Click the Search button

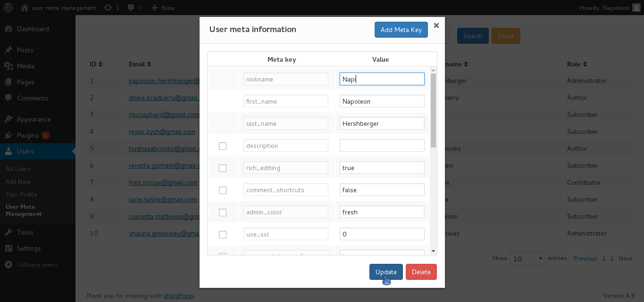click(473, 36)
